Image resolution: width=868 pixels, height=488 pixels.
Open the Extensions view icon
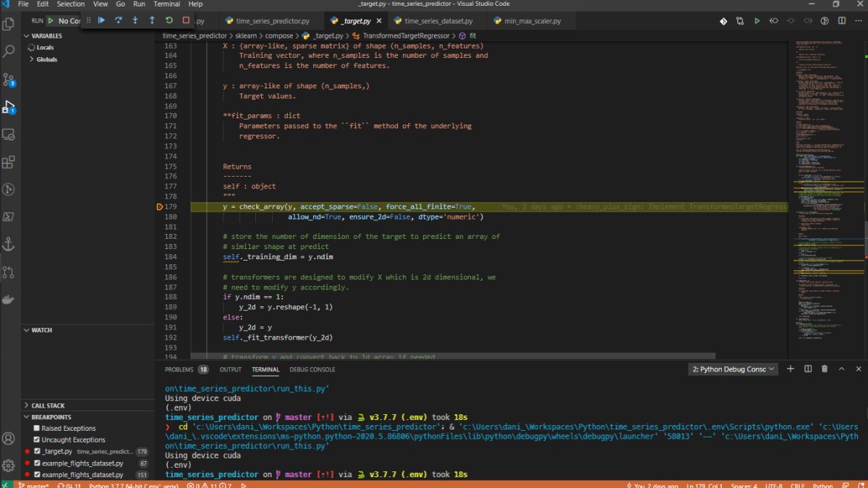(9, 162)
